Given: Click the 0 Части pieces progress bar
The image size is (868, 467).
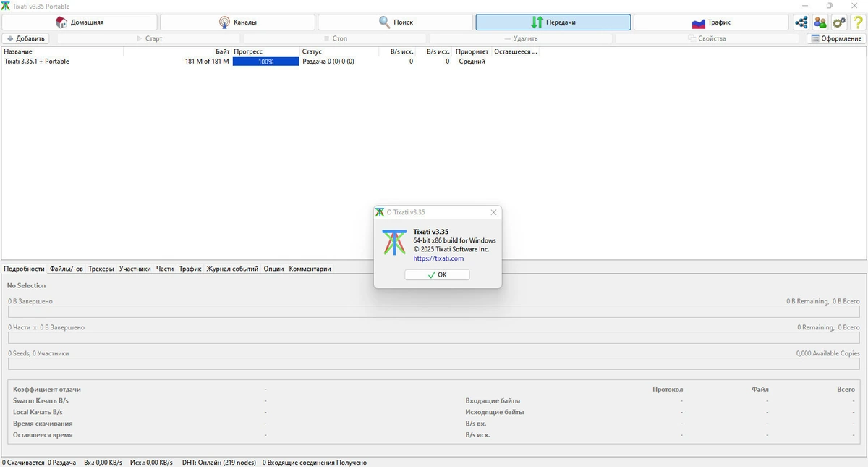Looking at the screenshot, I should (x=434, y=338).
